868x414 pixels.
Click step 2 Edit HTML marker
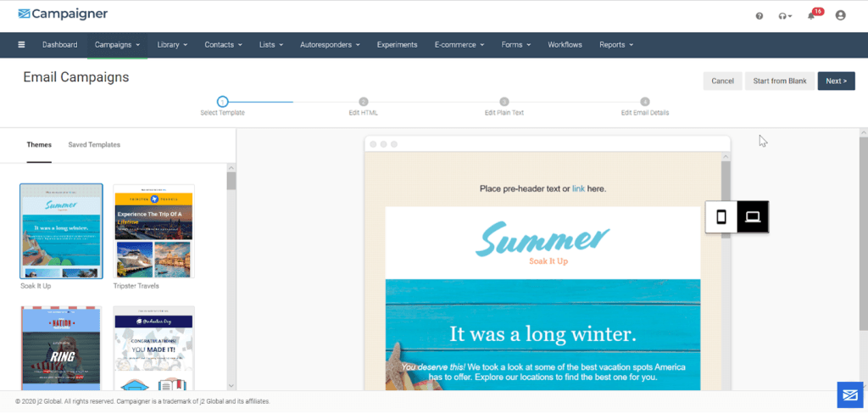click(363, 102)
